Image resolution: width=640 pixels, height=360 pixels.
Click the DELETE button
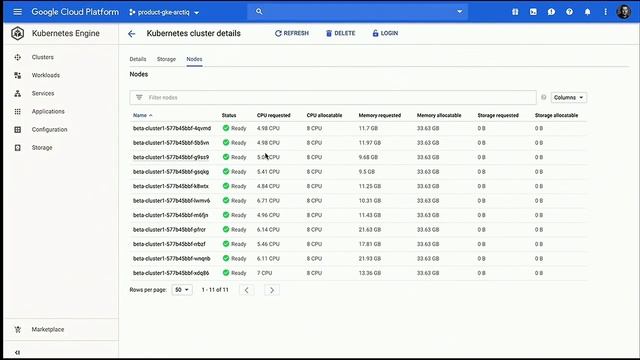340,33
